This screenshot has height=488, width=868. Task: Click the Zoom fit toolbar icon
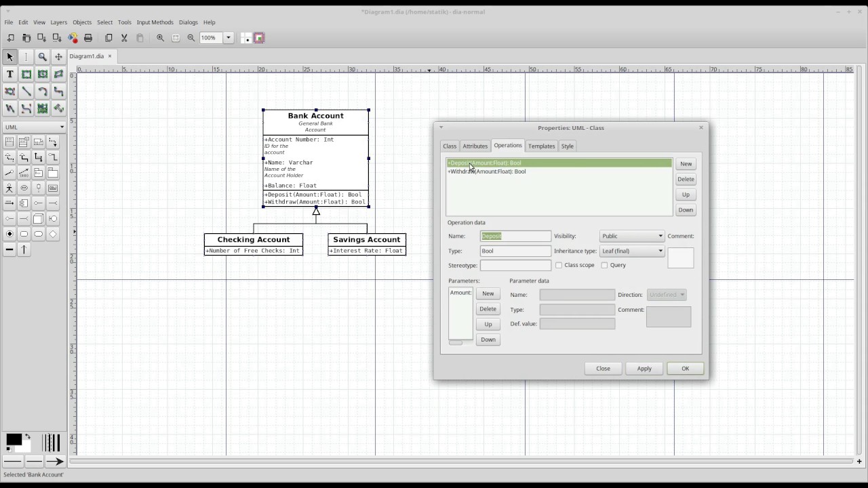(176, 38)
